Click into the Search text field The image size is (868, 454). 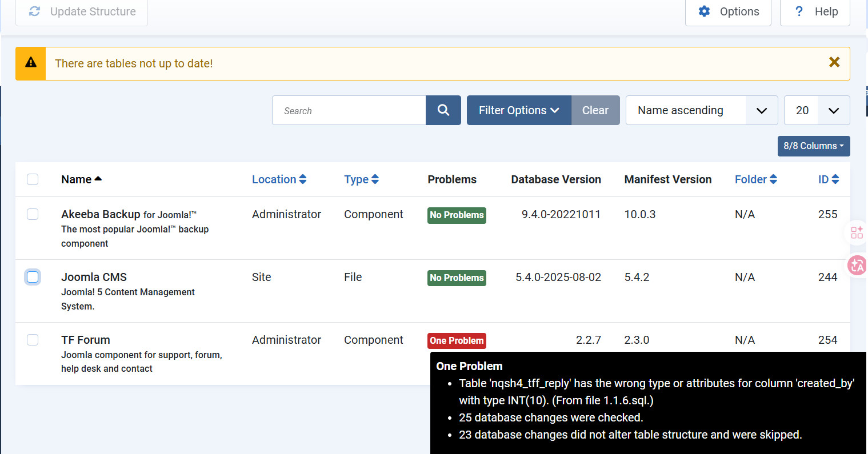(349, 110)
